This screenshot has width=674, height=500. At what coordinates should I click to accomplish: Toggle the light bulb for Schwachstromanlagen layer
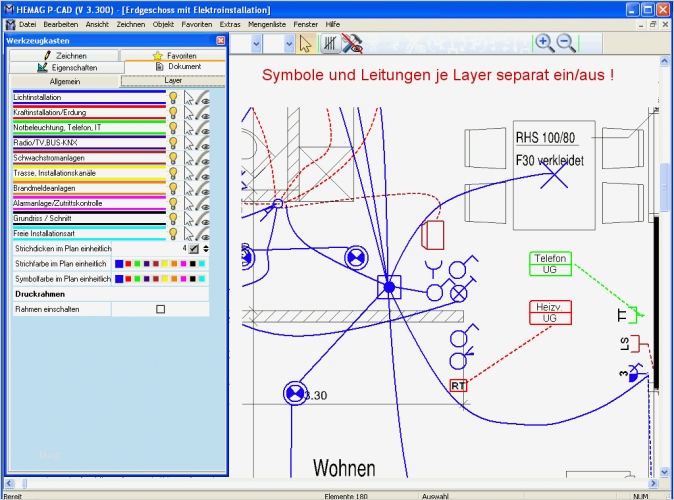point(173,158)
